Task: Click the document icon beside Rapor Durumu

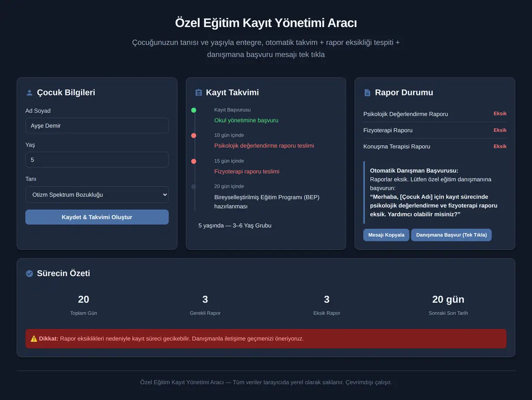Action: click(368, 93)
